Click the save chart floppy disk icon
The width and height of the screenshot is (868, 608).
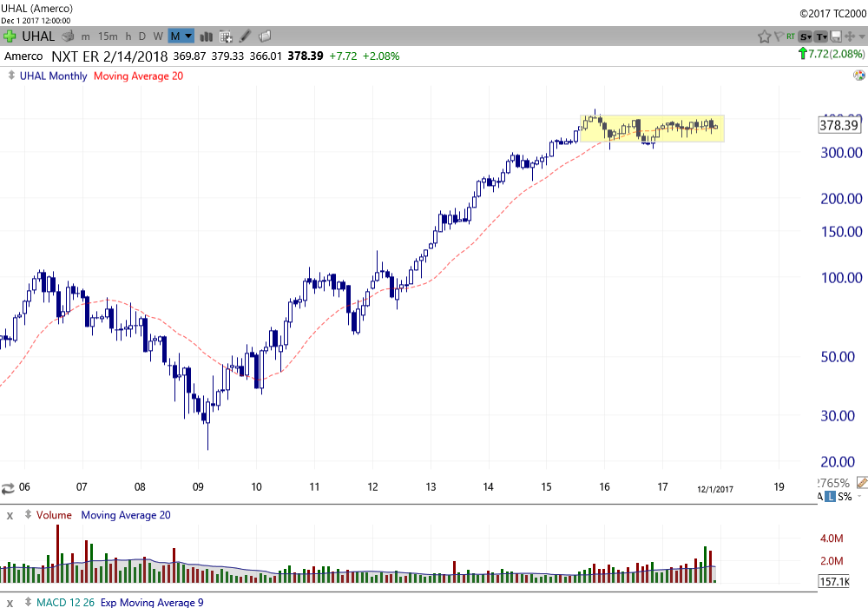click(x=837, y=36)
